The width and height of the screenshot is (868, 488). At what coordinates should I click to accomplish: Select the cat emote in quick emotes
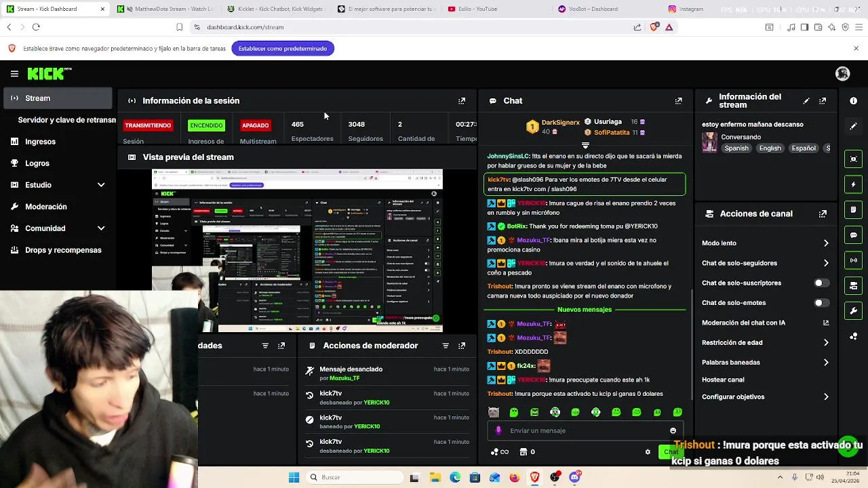pos(493,412)
